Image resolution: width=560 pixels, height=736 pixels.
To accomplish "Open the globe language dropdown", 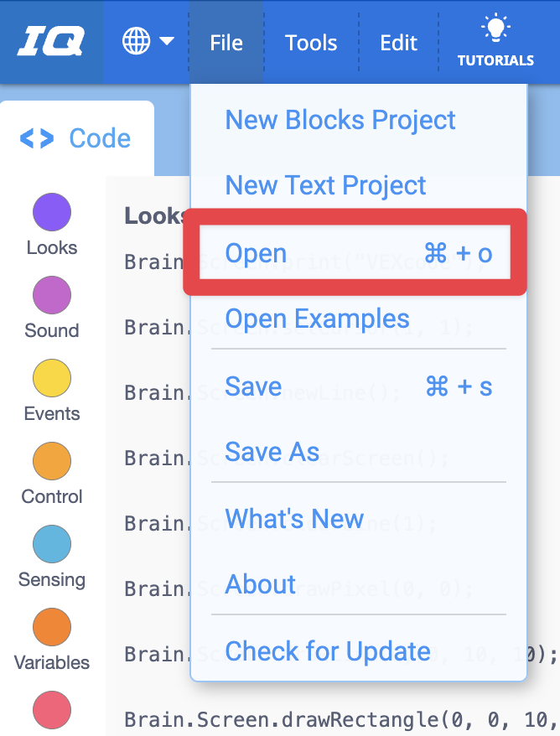I will (148, 42).
